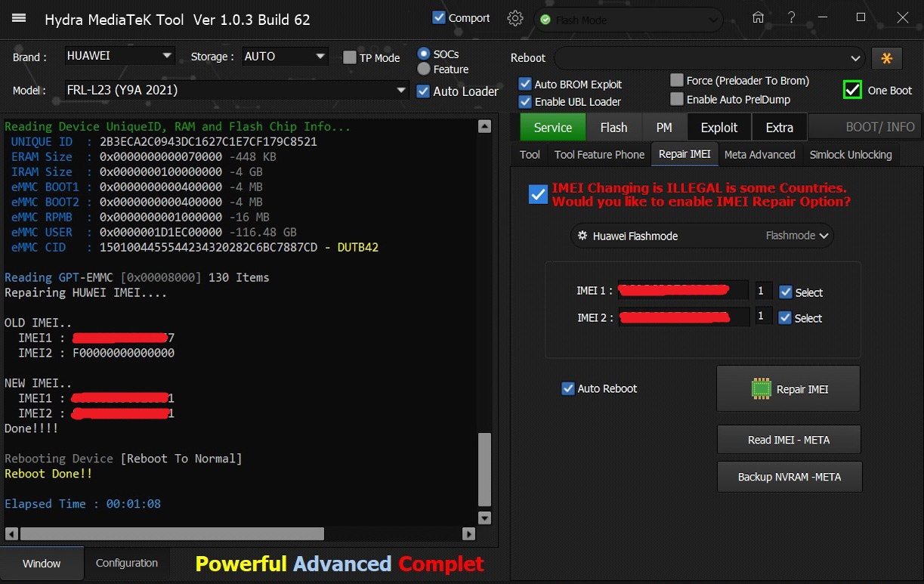The width and height of the screenshot is (924, 584).
Task: Click the orange asterisk reboot button
Action: (886, 58)
